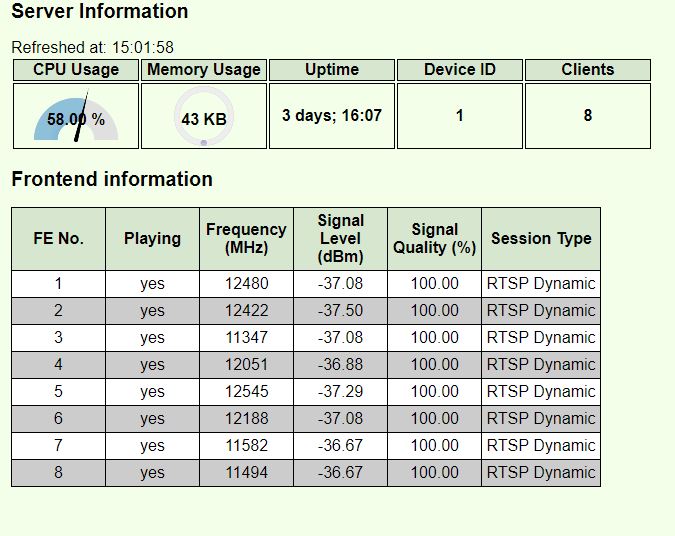
Task: Click the Device ID header
Action: [x=460, y=70]
